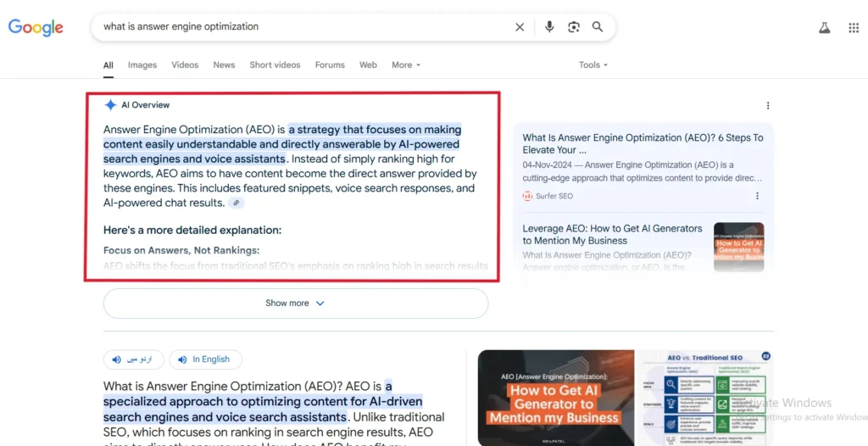The image size is (868, 446).
Task: Play audio In English button
Action: 205,360
